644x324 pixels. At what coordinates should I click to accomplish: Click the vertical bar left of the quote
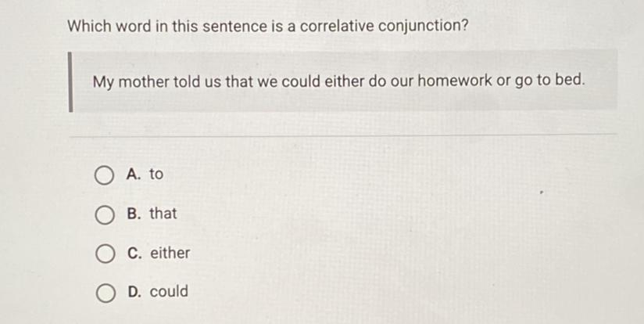(70, 81)
